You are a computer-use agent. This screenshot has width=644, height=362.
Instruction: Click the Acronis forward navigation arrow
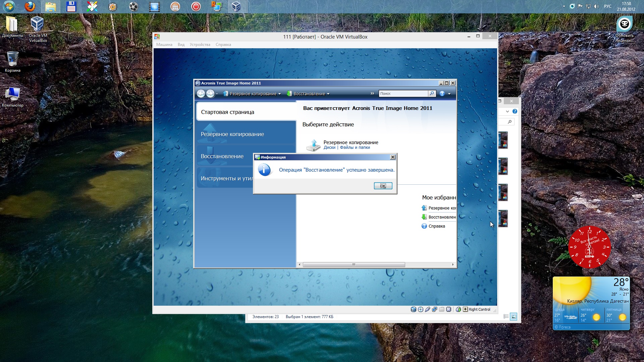pos(210,94)
